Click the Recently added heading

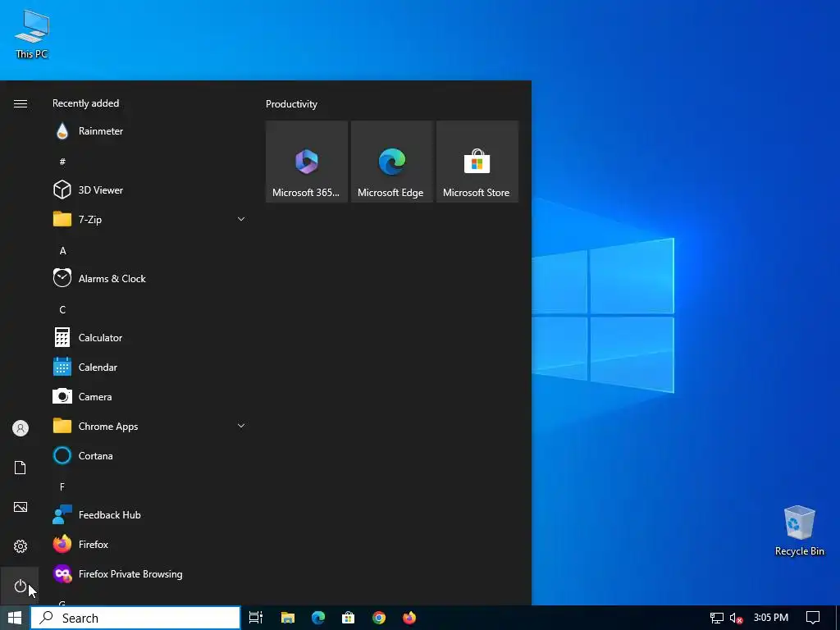coord(85,103)
